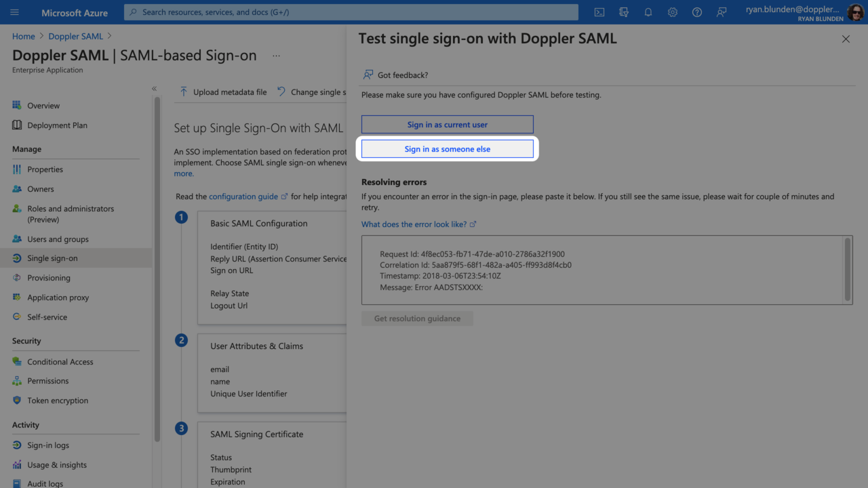Click the sidebar vertical scrollbar

click(157, 269)
